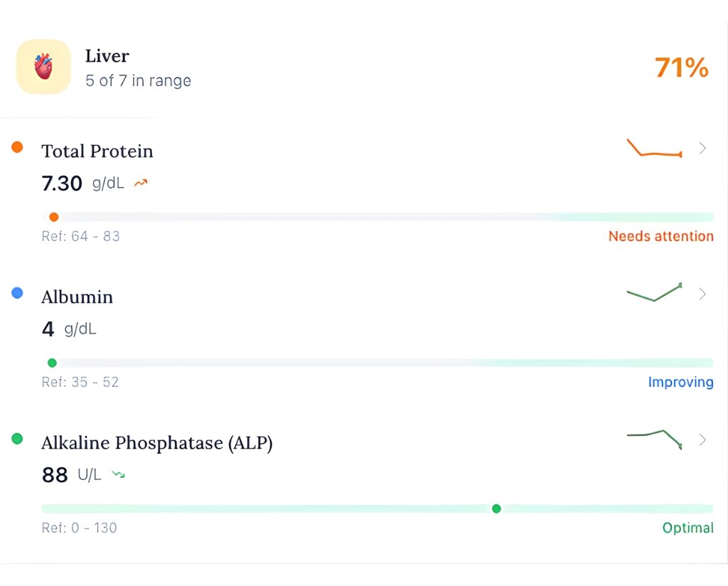Click the blue Albumin status dot
The width and height of the screenshot is (728, 586).
click(17, 292)
